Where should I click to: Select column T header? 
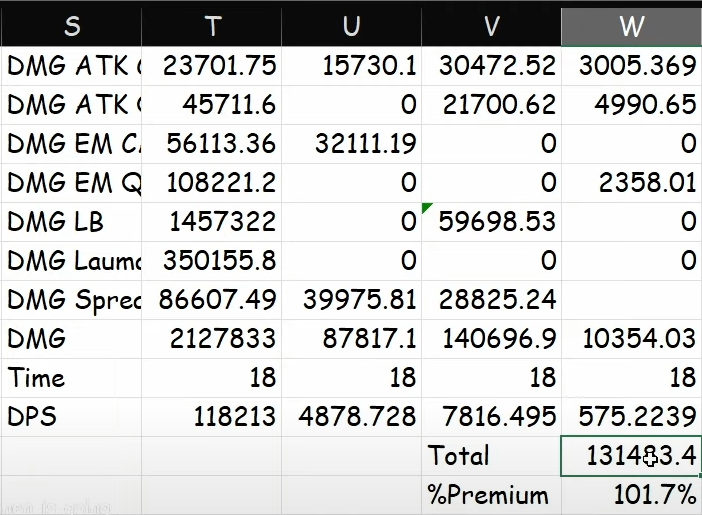[211, 26]
